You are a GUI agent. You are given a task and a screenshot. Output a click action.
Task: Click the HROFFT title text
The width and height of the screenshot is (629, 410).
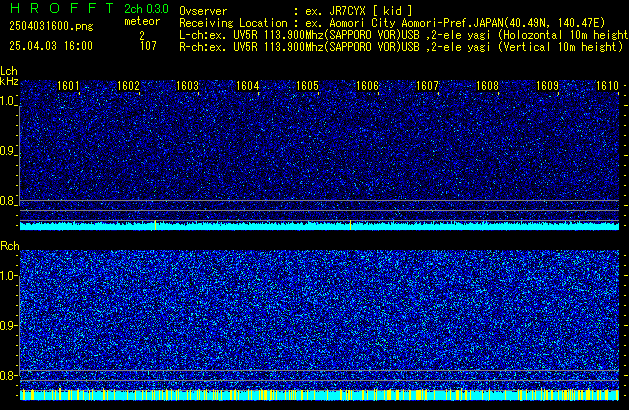coord(62,8)
